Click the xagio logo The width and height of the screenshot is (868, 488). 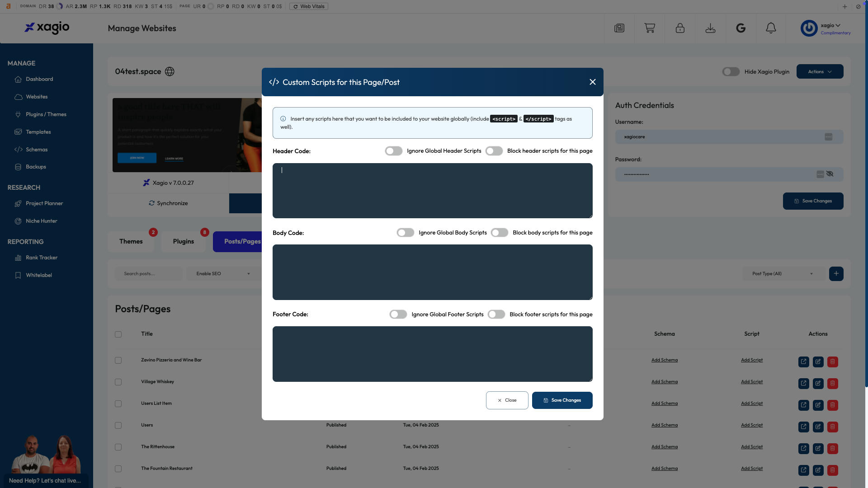pyautogui.click(x=47, y=28)
